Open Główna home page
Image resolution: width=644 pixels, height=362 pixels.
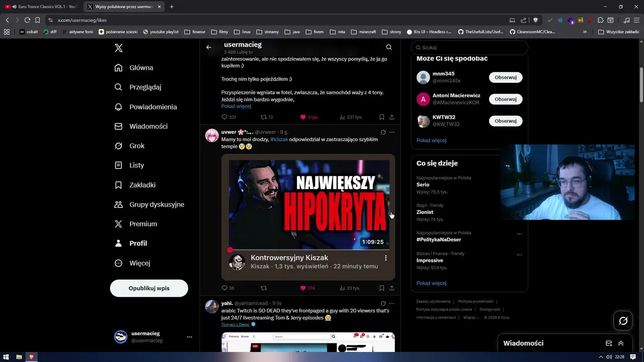point(134,68)
